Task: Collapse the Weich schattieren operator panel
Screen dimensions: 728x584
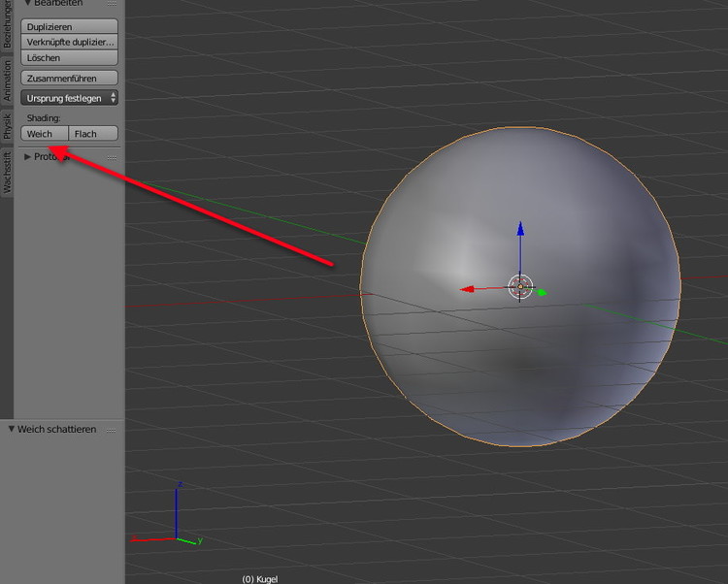Action: tap(11, 429)
